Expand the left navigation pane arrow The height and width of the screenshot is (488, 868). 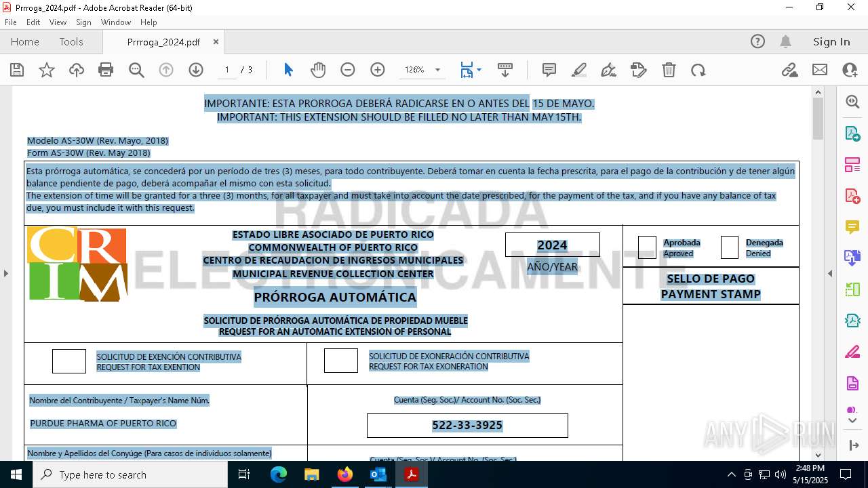pos(5,274)
